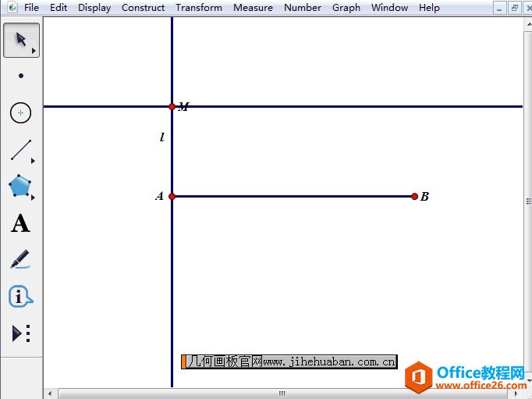This screenshot has width=532, height=399.
Task: Click the horizontal scrollbar thumb
Action: pyautogui.click(x=282, y=394)
